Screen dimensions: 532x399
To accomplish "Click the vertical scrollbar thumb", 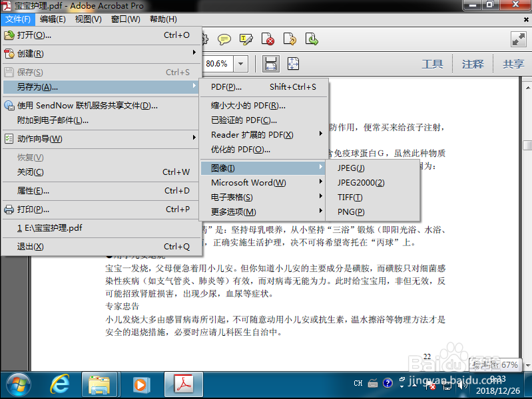I will point(527,145).
